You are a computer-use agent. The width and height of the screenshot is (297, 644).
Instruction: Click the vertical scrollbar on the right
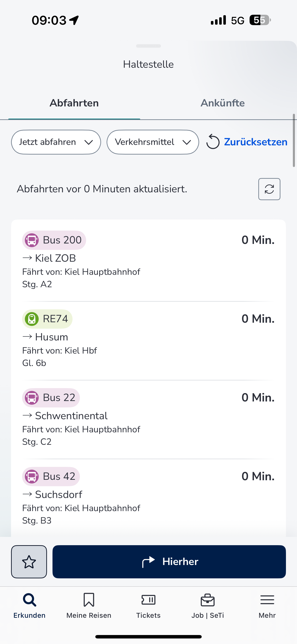(x=294, y=141)
